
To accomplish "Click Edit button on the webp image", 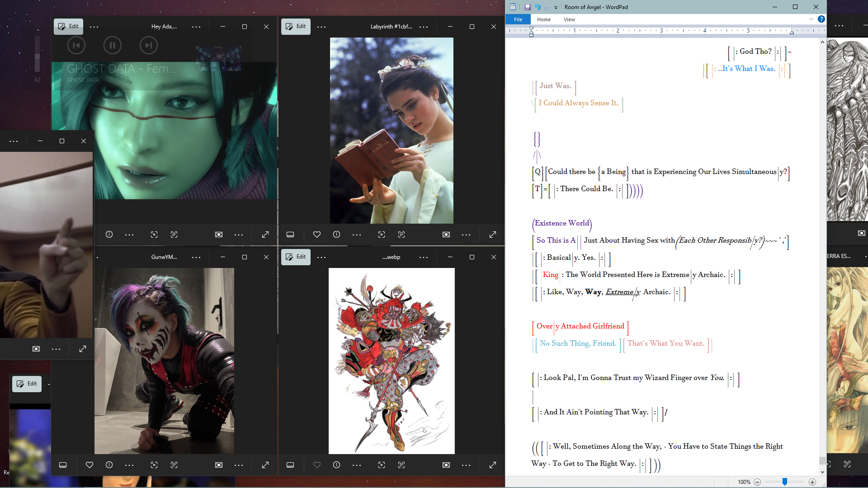I will pyautogui.click(x=296, y=257).
